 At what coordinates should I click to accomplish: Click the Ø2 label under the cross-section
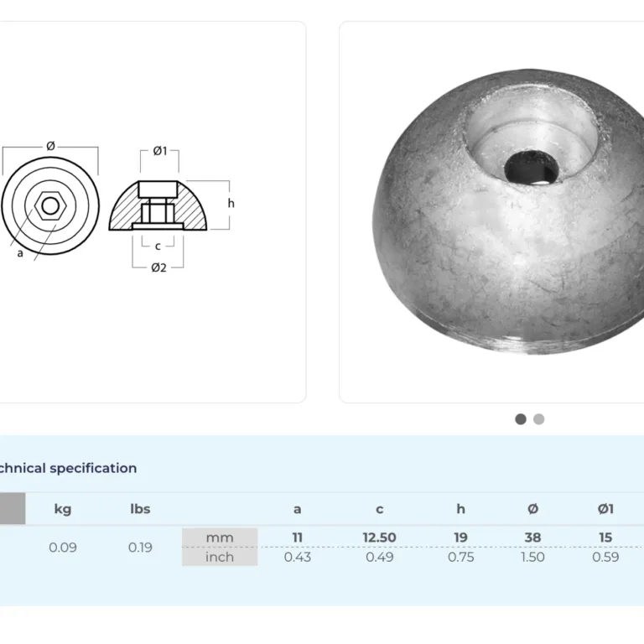158,267
